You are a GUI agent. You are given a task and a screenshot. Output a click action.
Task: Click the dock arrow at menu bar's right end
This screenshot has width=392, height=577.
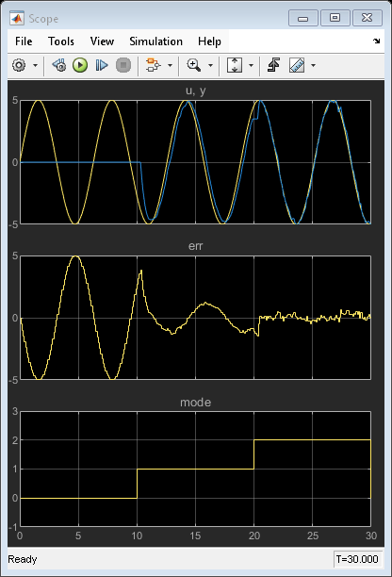(x=376, y=41)
